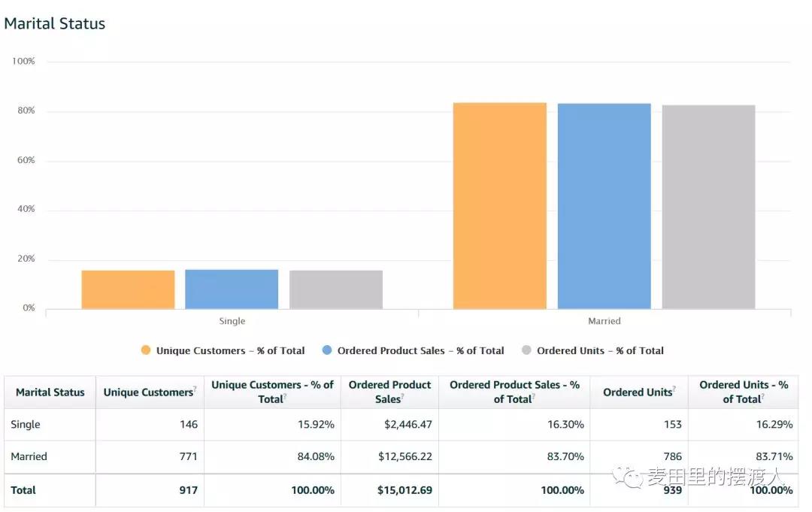Click the orange legend dot for Unique Customers
The height and width of the screenshot is (512, 812).
146,350
